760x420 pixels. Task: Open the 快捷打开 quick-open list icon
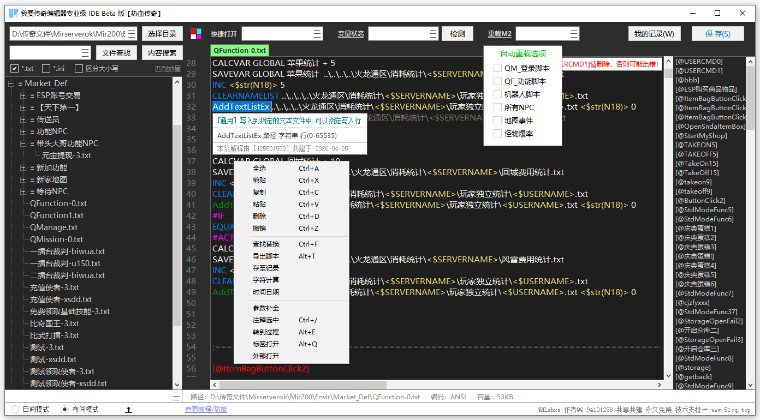(317, 33)
